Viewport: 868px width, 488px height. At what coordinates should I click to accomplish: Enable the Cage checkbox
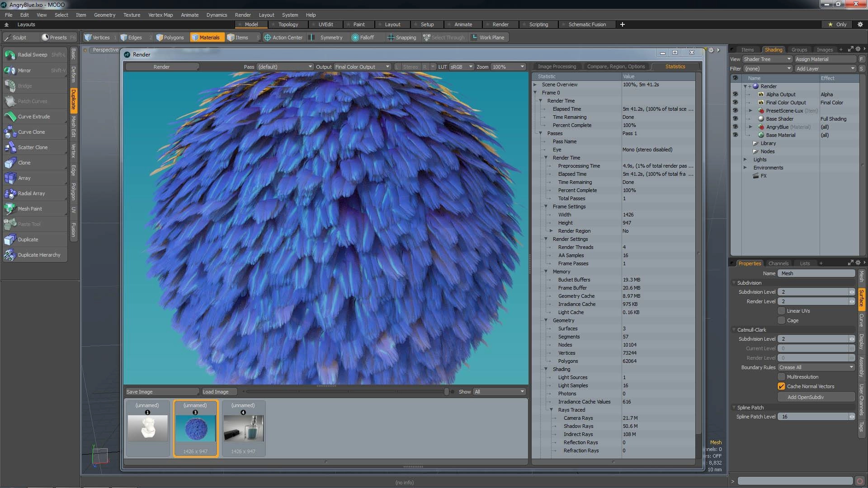(781, 320)
